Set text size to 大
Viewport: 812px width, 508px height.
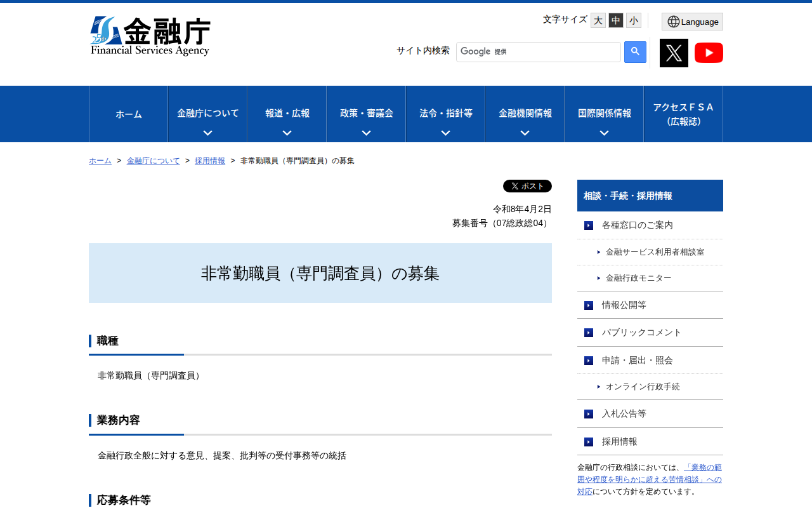tap(598, 20)
